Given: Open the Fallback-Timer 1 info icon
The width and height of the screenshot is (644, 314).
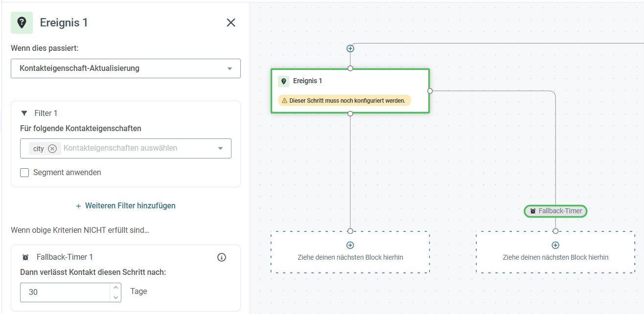Looking at the screenshot, I should coord(222,257).
